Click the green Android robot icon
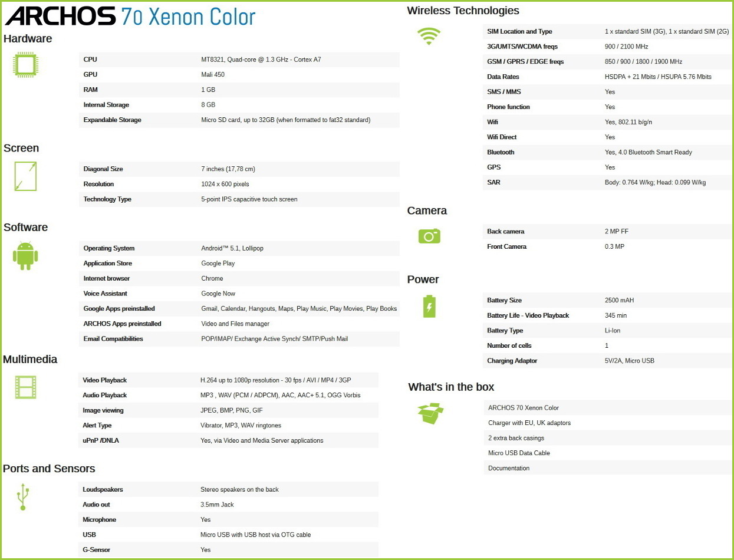This screenshot has width=734, height=560. [25, 256]
